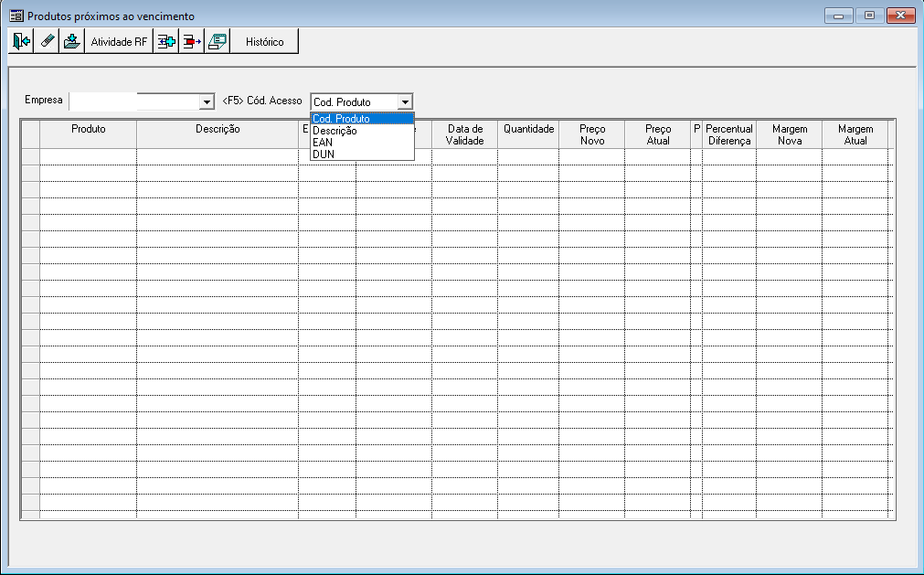The height and width of the screenshot is (575, 924).
Task: Click the Percentual Diferença column header
Action: (x=729, y=134)
